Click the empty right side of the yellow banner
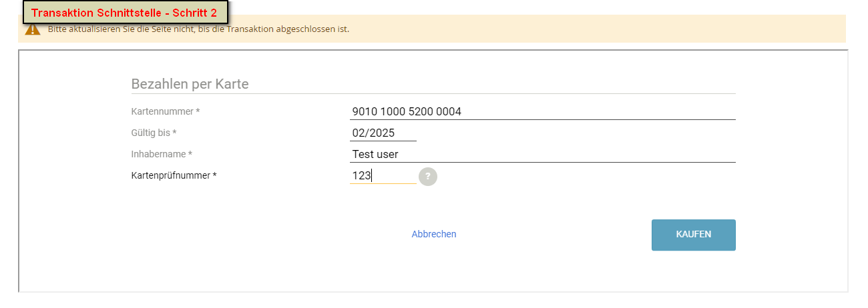This screenshot has width=868, height=308. point(601,29)
